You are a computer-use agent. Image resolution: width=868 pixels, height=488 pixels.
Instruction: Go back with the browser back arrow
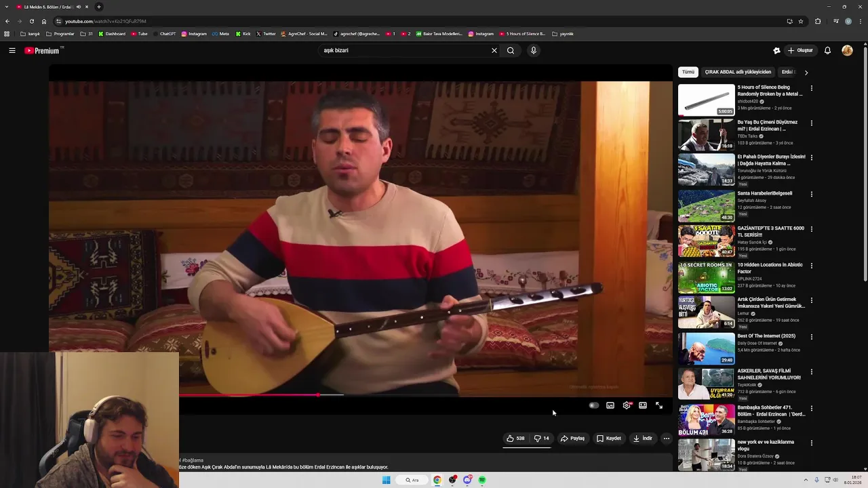7,21
